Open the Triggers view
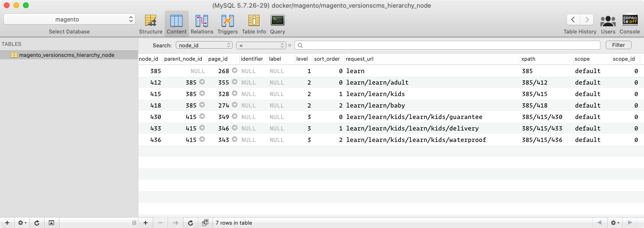 (227, 24)
